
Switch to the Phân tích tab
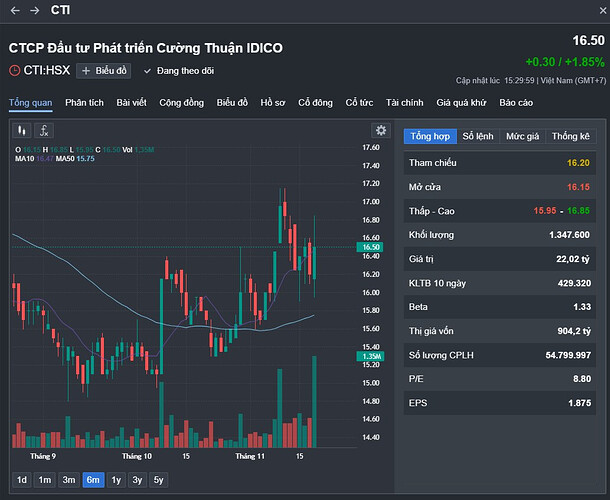pos(84,103)
